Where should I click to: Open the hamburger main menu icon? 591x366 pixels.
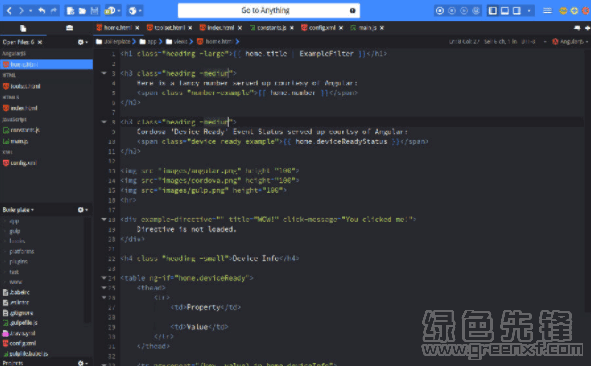pyautogui.click(x=547, y=11)
